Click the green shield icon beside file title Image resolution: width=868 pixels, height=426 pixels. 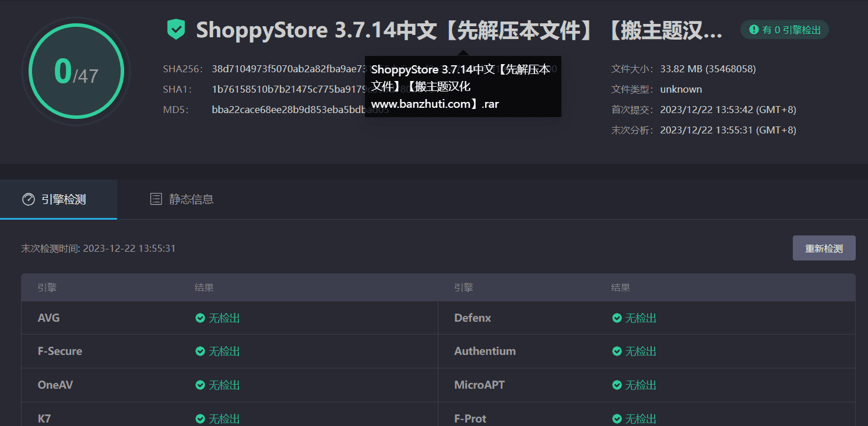click(x=175, y=29)
